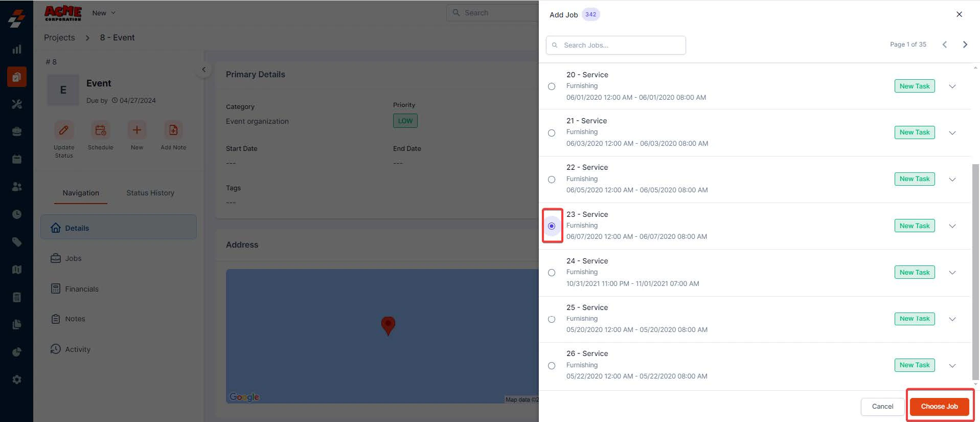The width and height of the screenshot is (980, 422).
Task: Click the Search Jobs input field
Action: tap(616, 45)
